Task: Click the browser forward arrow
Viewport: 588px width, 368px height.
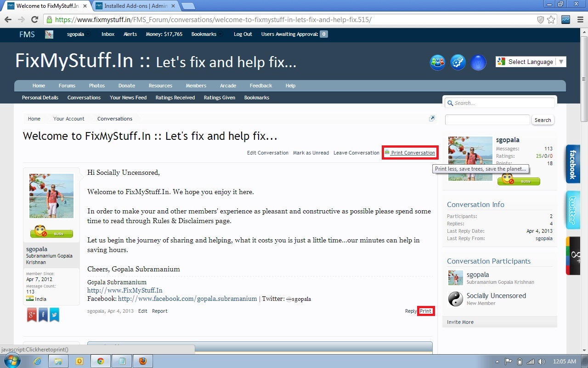Action: click(x=21, y=20)
